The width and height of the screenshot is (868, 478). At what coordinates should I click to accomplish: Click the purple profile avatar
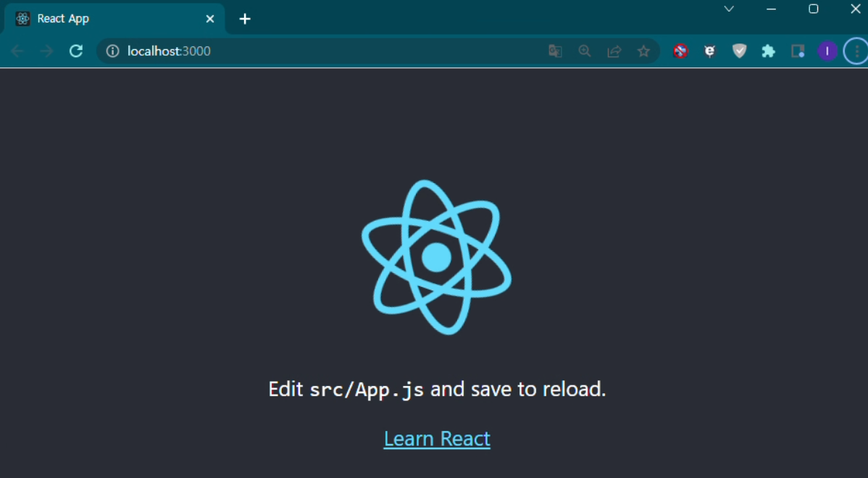(827, 51)
